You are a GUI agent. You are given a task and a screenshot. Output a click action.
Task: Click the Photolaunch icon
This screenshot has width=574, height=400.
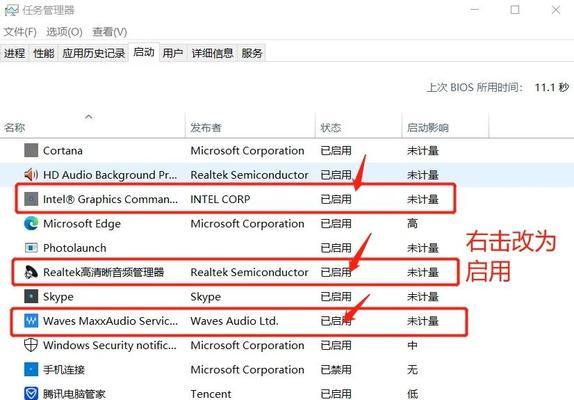(31, 248)
